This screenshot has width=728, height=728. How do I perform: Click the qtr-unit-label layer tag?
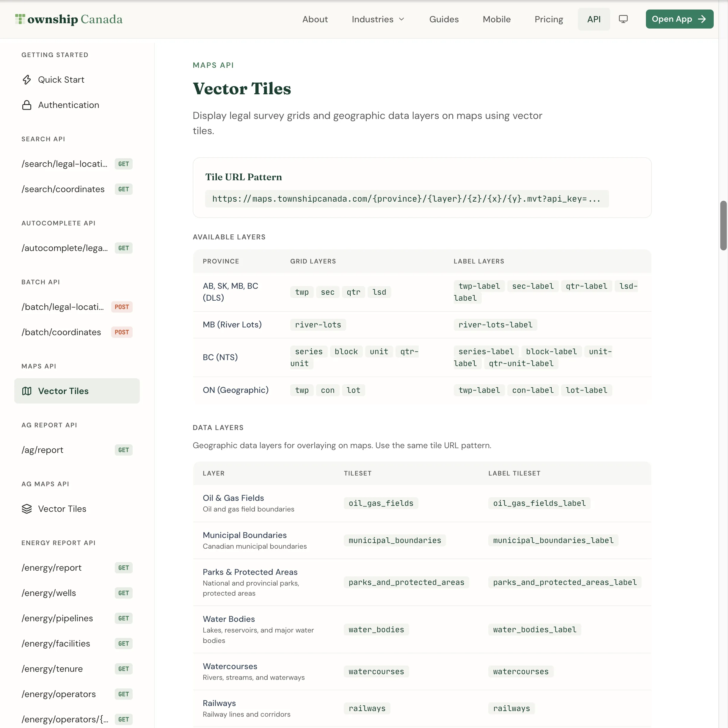pos(521,363)
